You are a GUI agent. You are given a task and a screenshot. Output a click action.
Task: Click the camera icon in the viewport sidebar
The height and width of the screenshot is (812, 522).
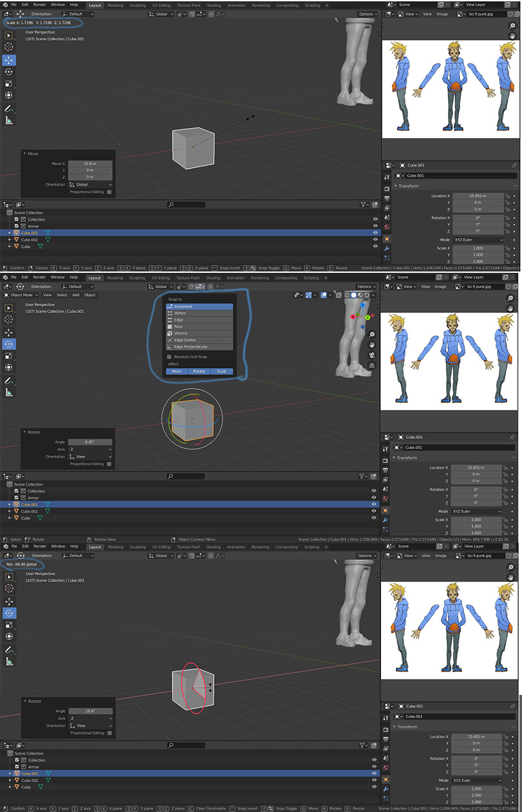372,355
